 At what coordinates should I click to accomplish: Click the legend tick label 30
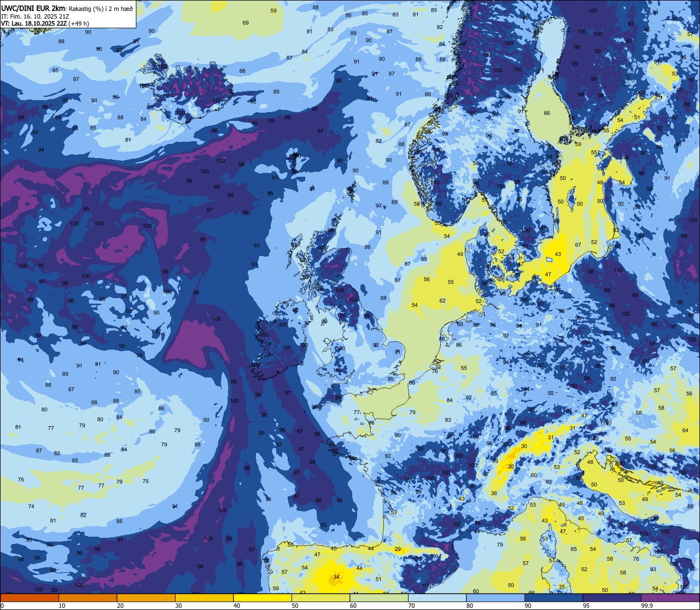(x=178, y=606)
